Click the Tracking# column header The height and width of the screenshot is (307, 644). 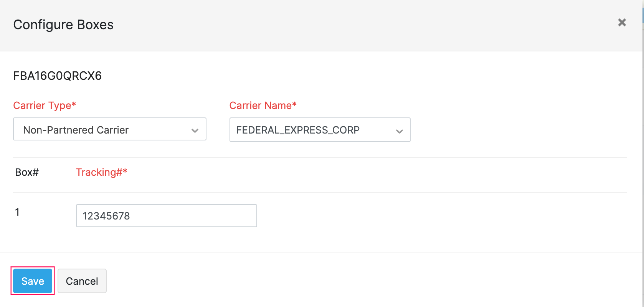pyautogui.click(x=101, y=172)
